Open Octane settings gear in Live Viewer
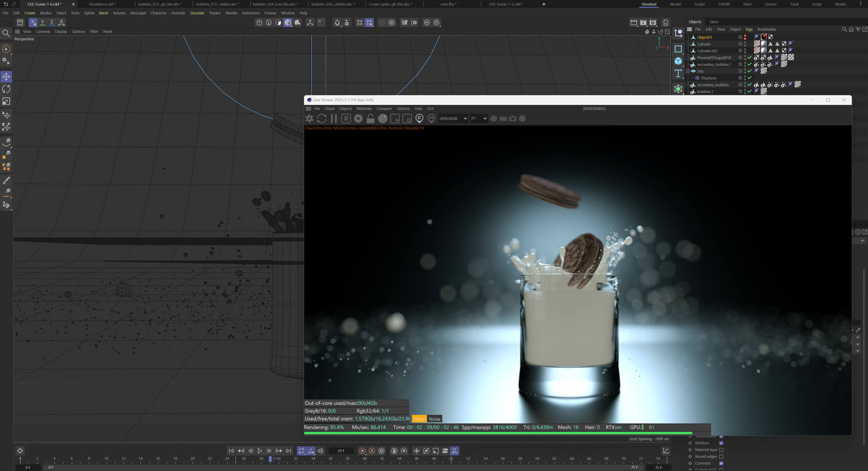This screenshot has width=868, height=471. [358, 119]
